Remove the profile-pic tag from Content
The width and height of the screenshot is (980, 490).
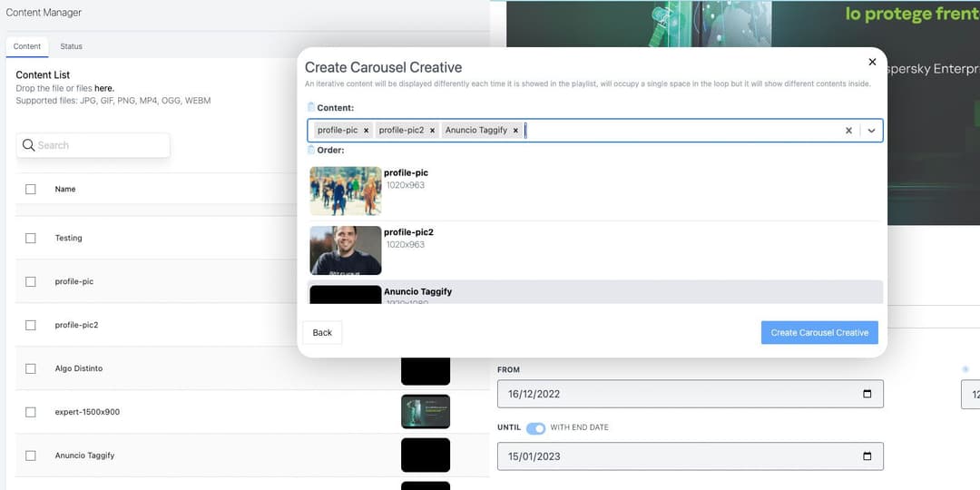coord(366,131)
